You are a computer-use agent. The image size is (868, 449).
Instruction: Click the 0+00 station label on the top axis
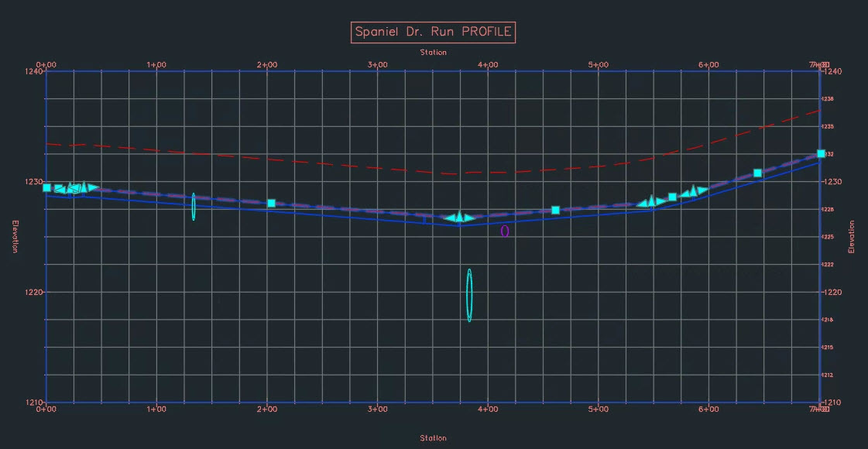tap(46, 65)
